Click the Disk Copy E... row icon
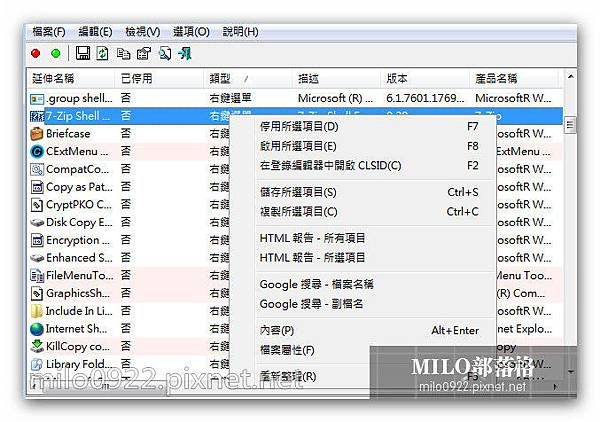This screenshot has width=600, height=422. [37, 222]
